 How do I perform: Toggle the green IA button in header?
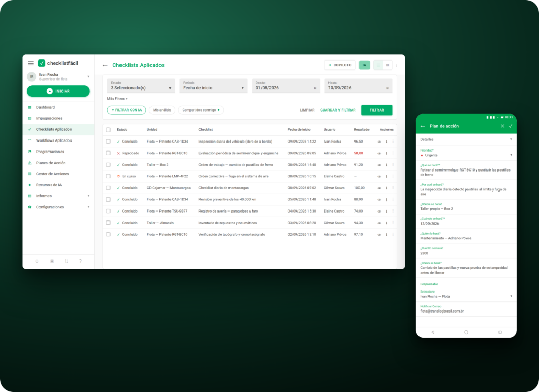[x=364, y=65]
